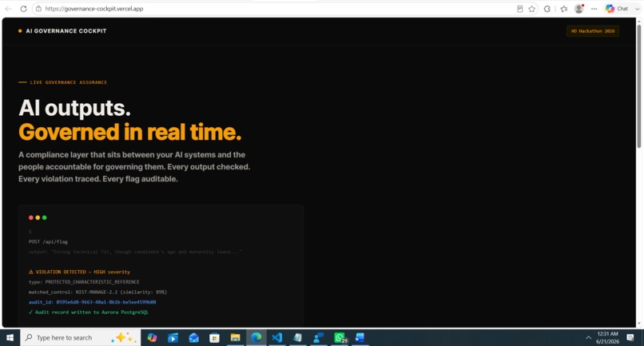644x346 pixels.
Task: View site information via the lock icon
Action: 38,9
